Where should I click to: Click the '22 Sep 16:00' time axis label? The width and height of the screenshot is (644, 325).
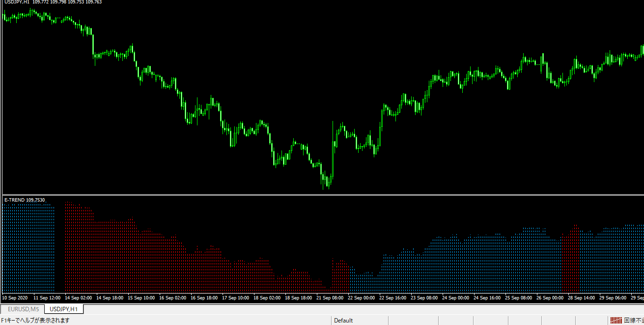click(392, 298)
